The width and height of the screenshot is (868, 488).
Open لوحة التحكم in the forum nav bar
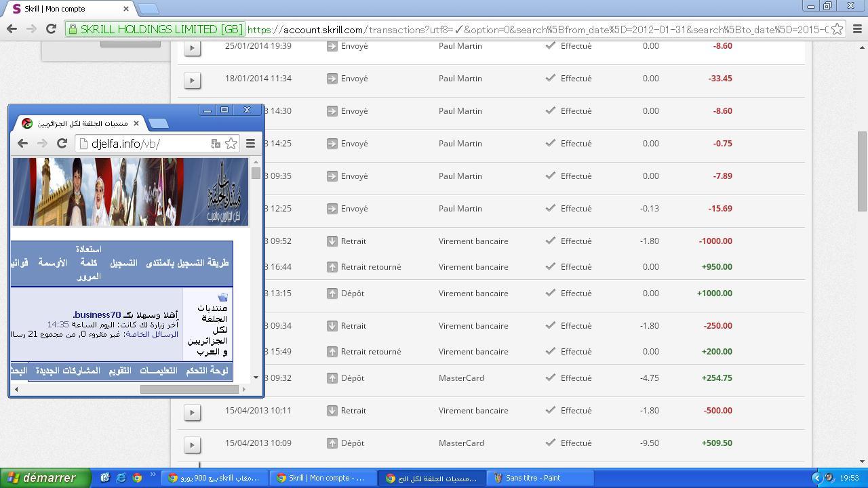pos(208,371)
